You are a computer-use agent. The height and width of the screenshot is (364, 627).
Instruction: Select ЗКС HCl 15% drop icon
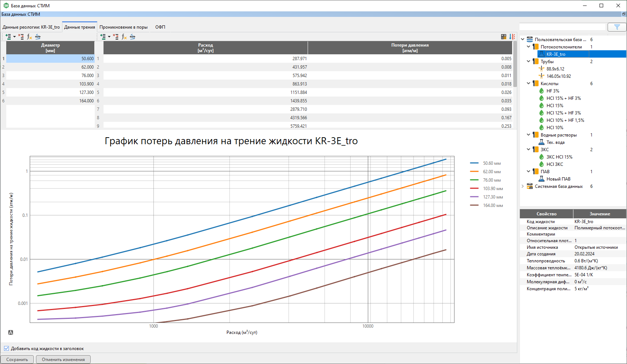541,157
